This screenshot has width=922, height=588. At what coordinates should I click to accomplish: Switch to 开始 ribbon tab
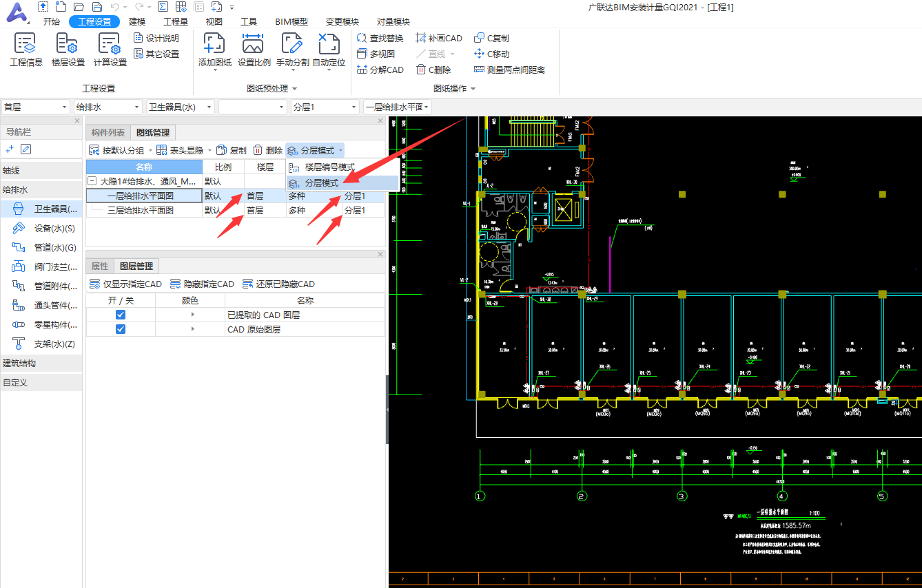(52, 21)
